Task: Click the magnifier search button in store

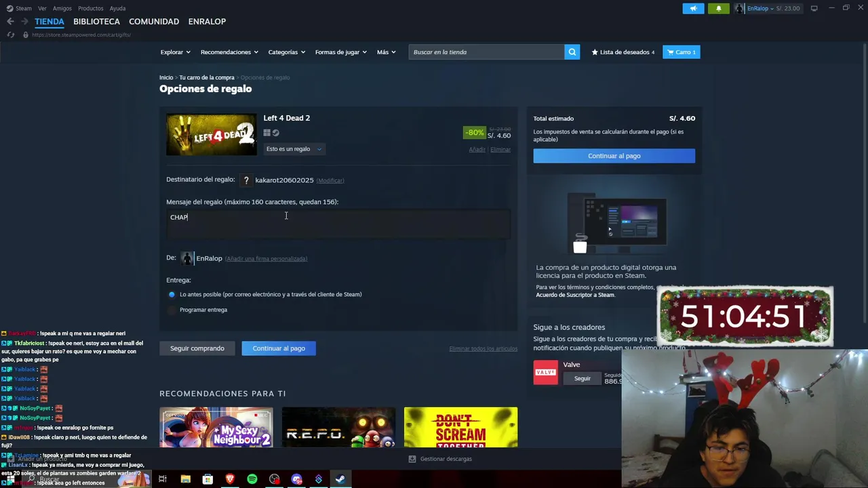Action: (572, 52)
